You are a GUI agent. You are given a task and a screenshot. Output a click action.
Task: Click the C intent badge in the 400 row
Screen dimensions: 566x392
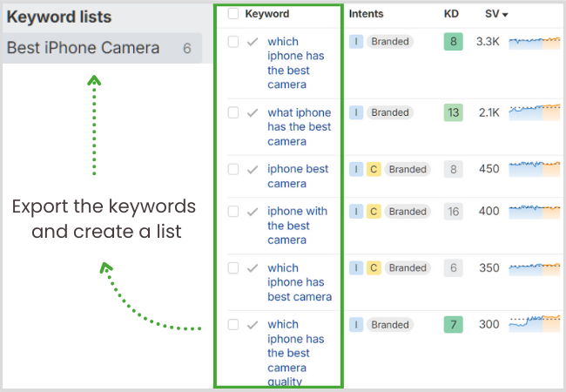click(x=374, y=211)
